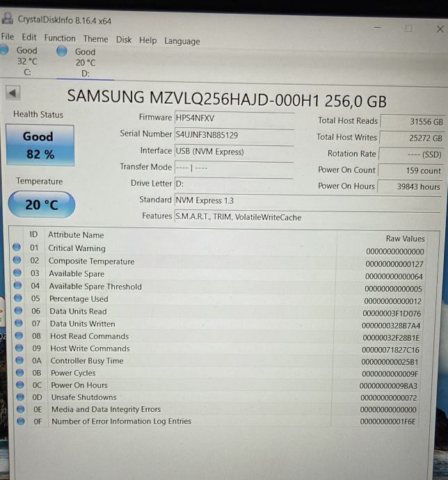Click the Drive Letter field showing D:
Viewport: 448px width, 480px height.
tap(233, 184)
